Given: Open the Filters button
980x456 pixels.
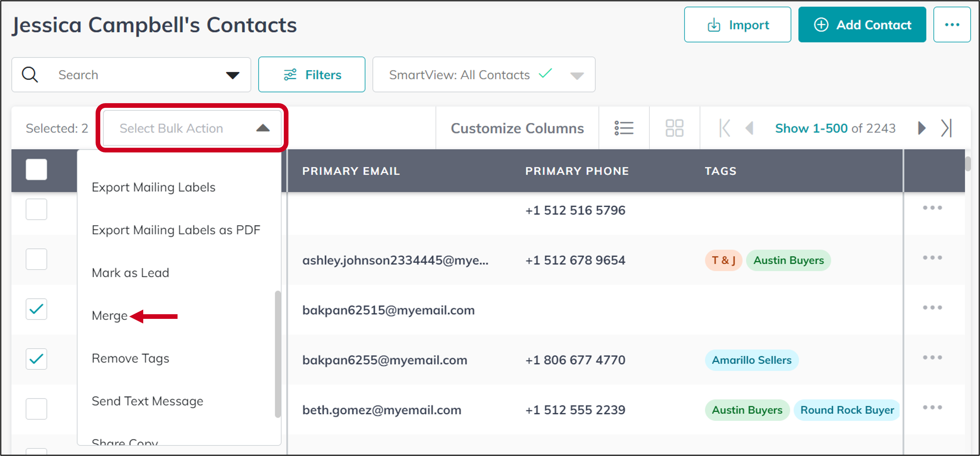Looking at the screenshot, I should [x=311, y=75].
